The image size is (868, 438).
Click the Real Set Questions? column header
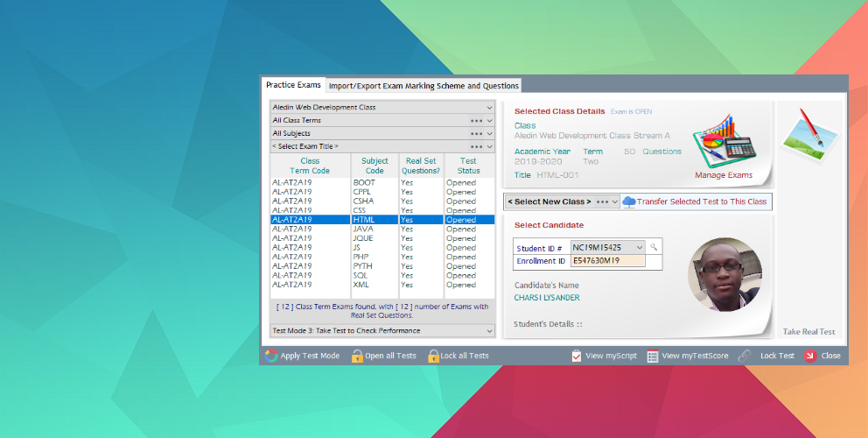point(421,166)
